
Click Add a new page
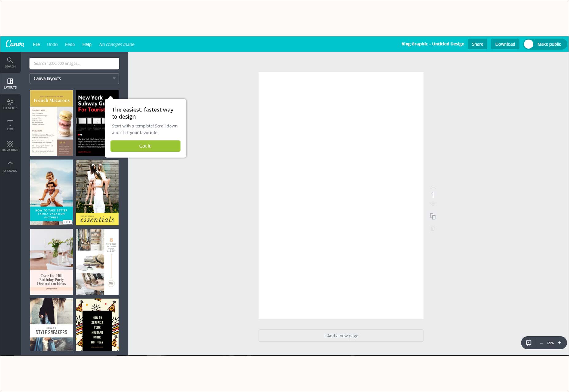(x=341, y=336)
